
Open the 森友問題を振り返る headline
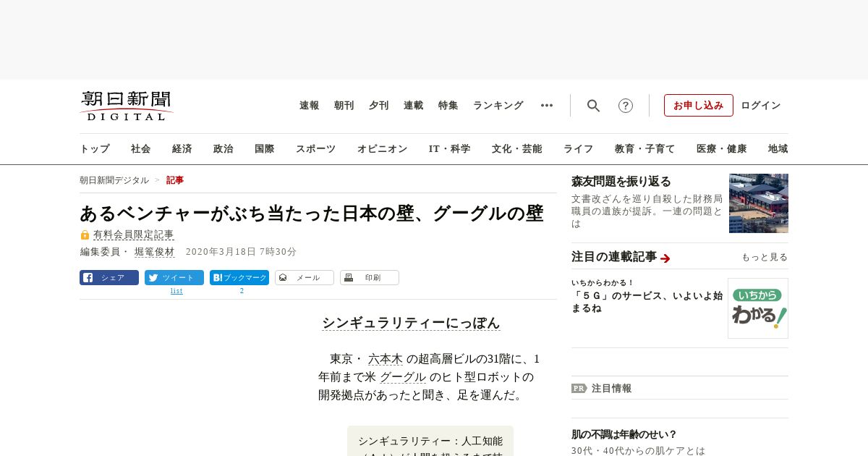pyautogui.click(x=621, y=182)
